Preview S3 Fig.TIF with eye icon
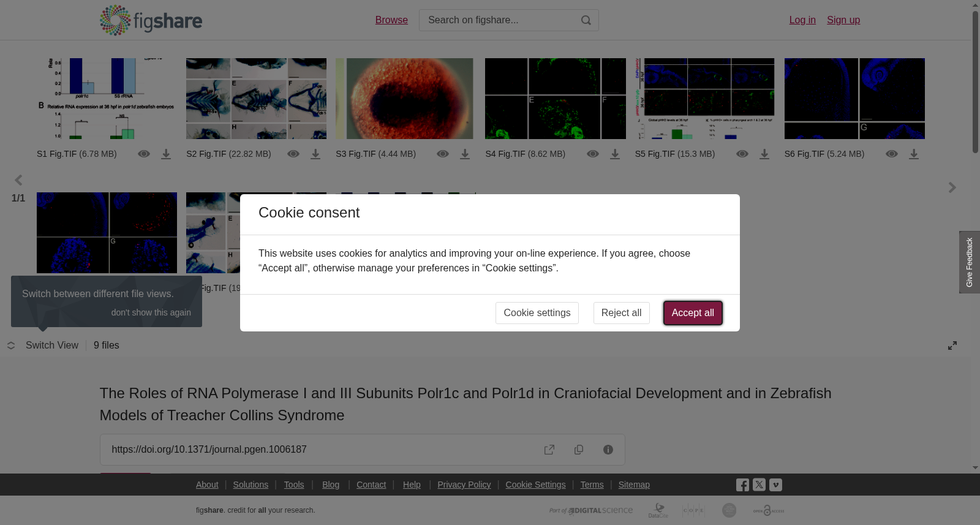Image resolution: width=980 pixels, height=525 pixels. [443, 154]
